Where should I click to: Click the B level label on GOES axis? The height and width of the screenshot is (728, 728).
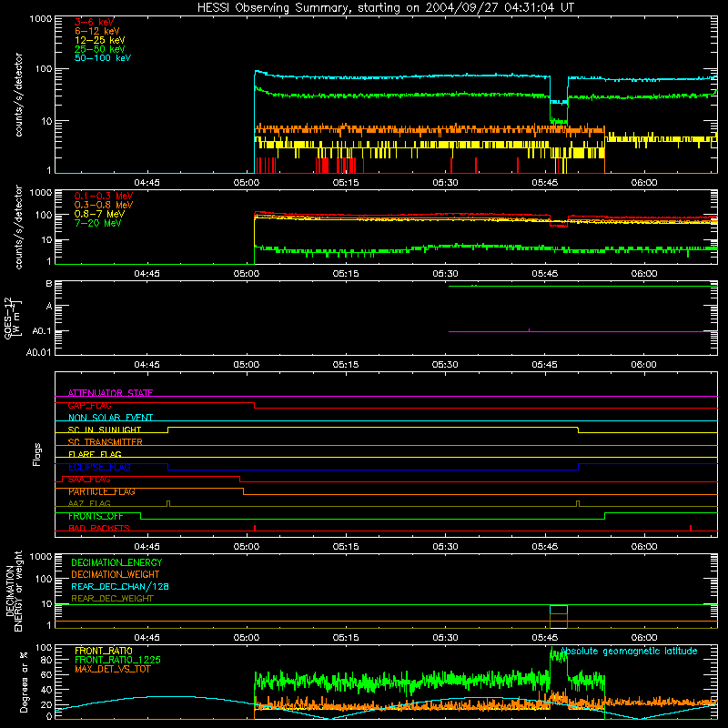tap(49, 284)
